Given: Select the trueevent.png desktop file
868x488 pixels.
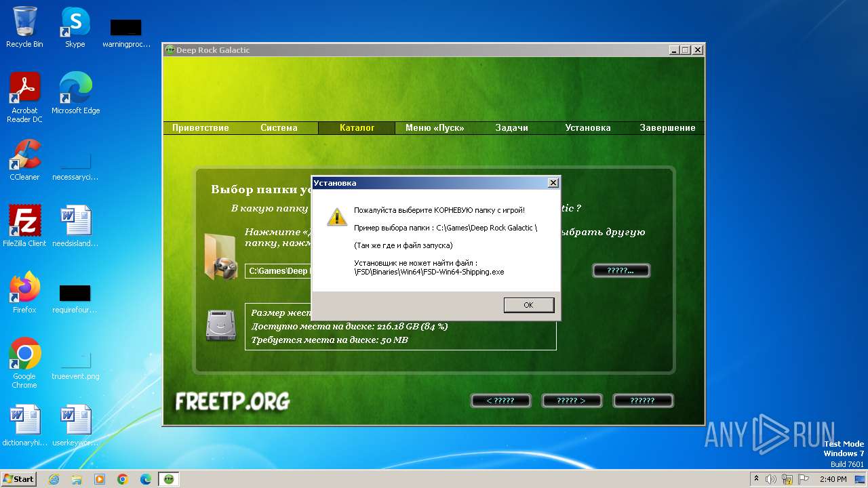Looking at the screenshot, I should tap(75, 366).
